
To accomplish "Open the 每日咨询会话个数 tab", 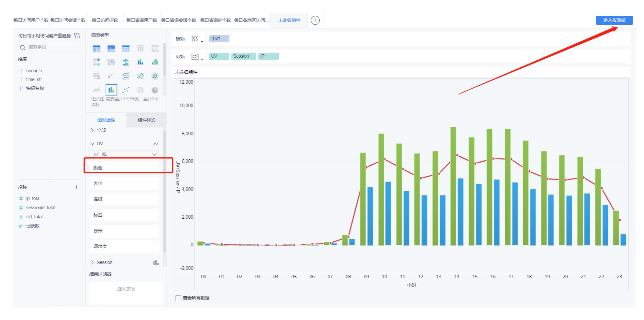I will point(179,20).
